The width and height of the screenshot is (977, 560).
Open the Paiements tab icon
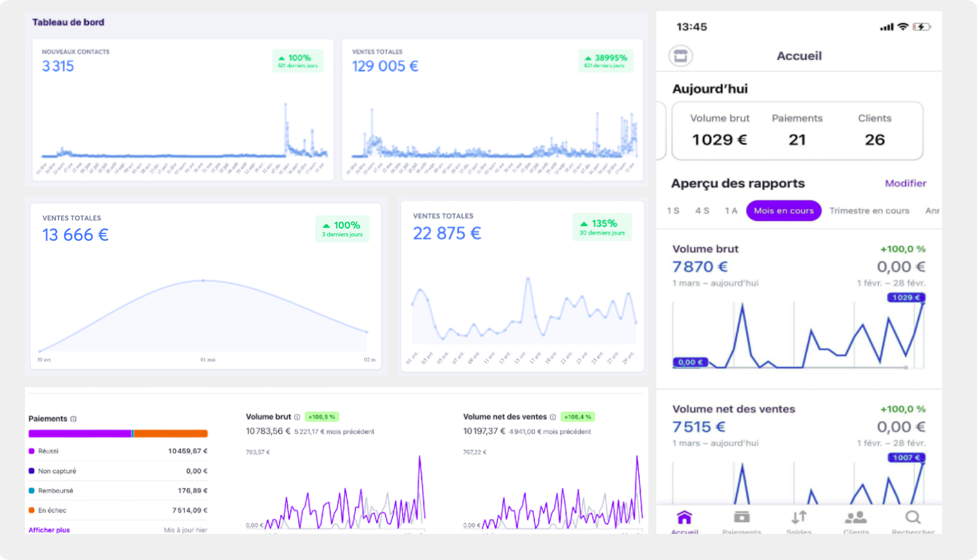coord(742,518)
